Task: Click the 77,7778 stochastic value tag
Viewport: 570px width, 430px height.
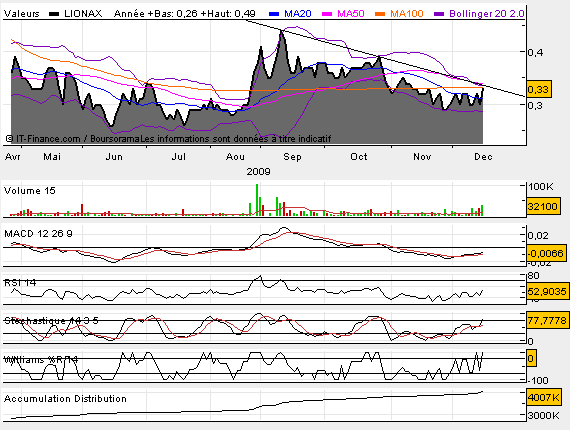Action: coord(547,321)
